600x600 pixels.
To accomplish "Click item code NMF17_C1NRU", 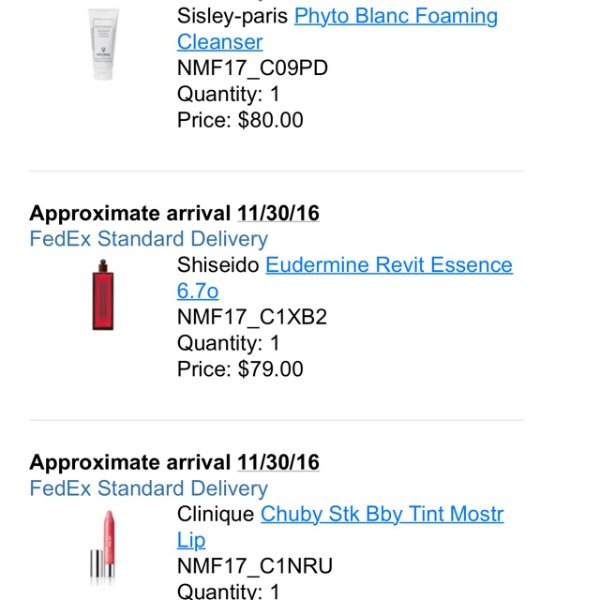I will [x=255, y=566].
